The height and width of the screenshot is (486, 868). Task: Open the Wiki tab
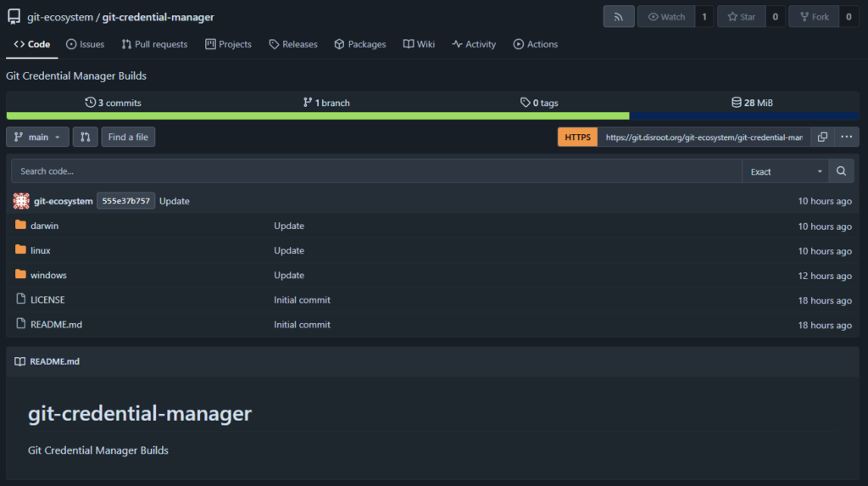click(x=419, y=44)
